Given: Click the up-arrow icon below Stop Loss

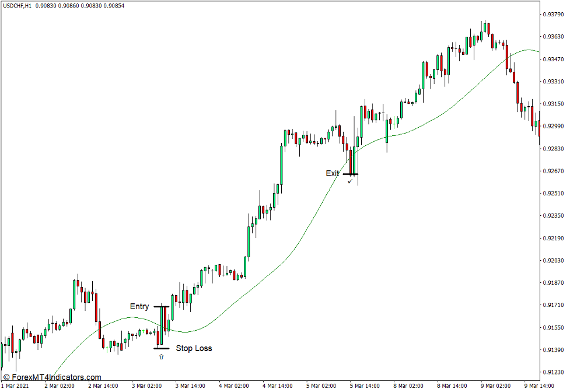Looking at the screenshot, I should [161, 356].
